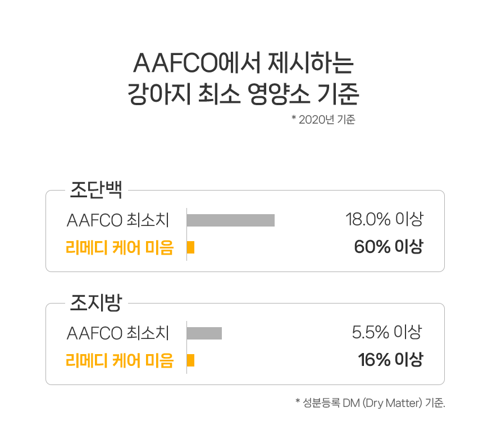This screenshot has height=448, width=483.
Task: Click the vertical axis line in 조단백 chart
Action: pos(186,233)
